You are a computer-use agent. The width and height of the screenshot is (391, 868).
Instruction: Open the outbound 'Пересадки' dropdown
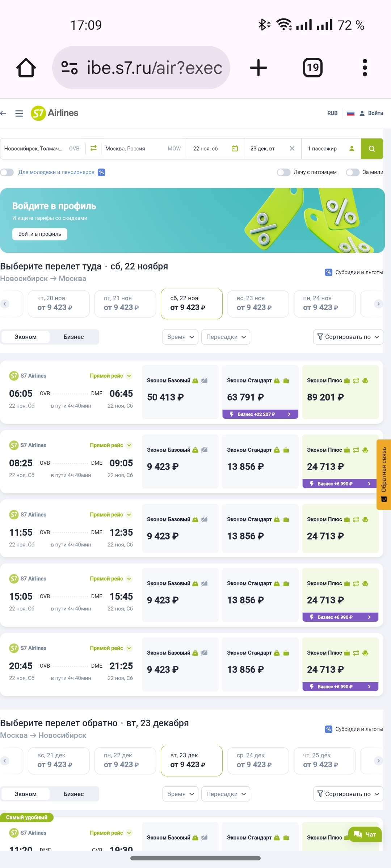pyautogui.click(x=226, y=337)
